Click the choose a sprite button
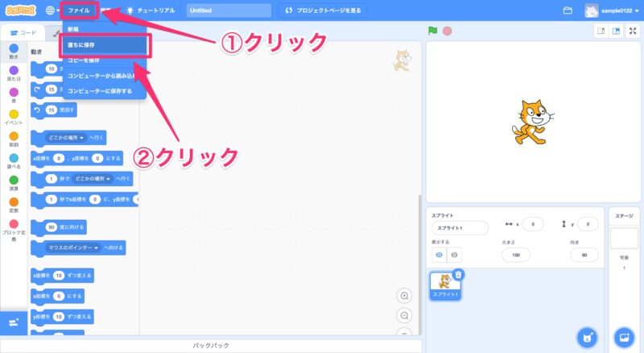The image size is (644, 353). [588, 335]
